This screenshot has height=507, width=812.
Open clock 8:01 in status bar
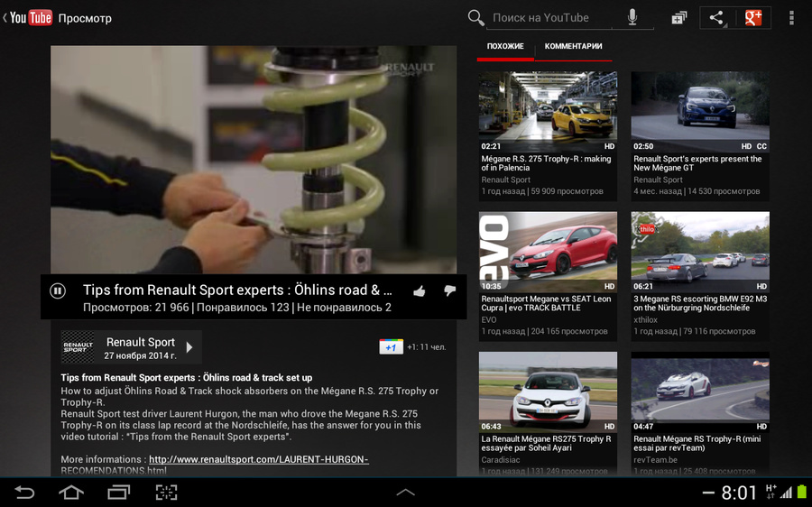pyautogui.click(x=739, y=493)
